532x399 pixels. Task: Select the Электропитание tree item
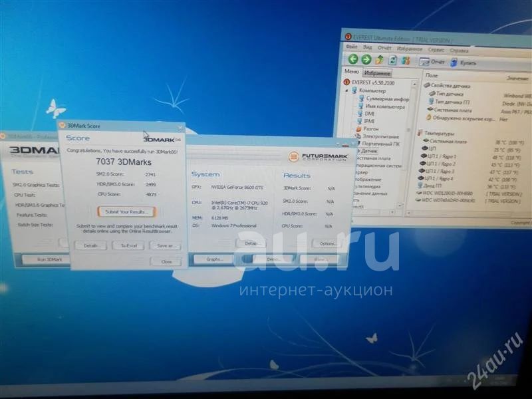(377, 136)
